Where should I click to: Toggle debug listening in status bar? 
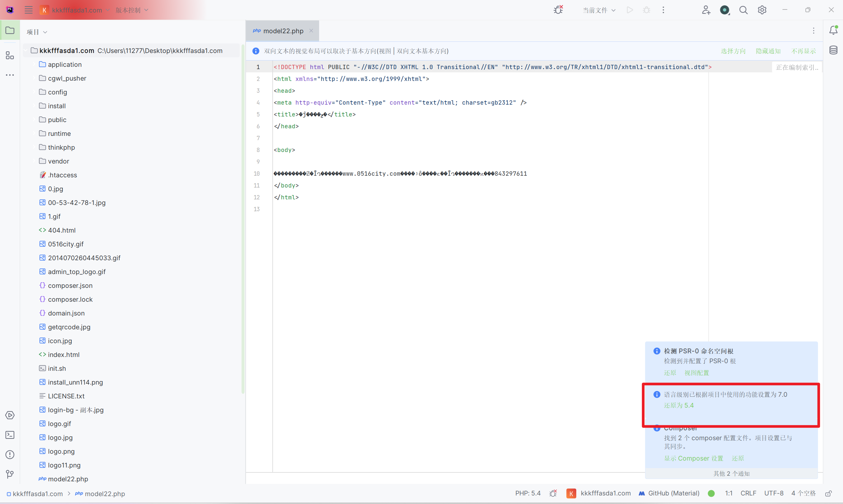[x=553, y=493]
